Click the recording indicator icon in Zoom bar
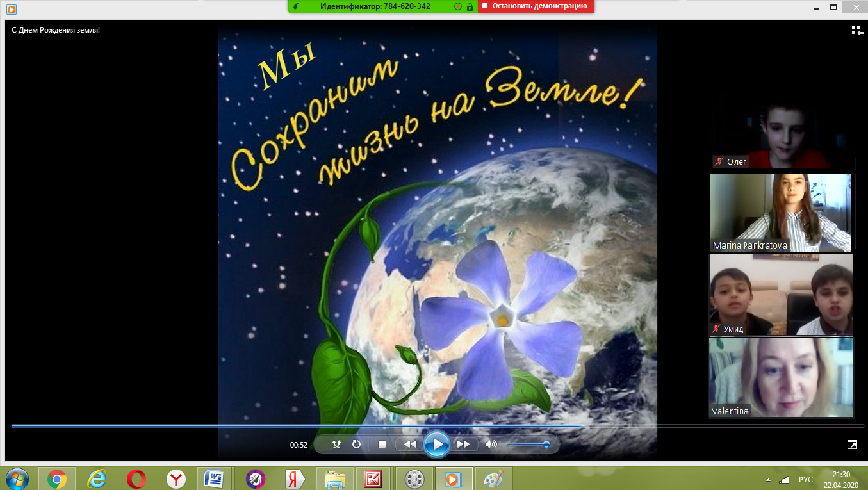868x490 pixels. (x=457, y=6)
